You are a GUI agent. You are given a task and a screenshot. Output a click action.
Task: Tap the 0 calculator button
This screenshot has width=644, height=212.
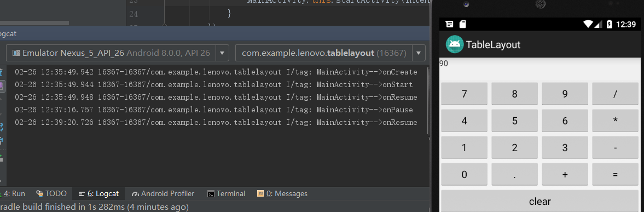coord(464,174)
